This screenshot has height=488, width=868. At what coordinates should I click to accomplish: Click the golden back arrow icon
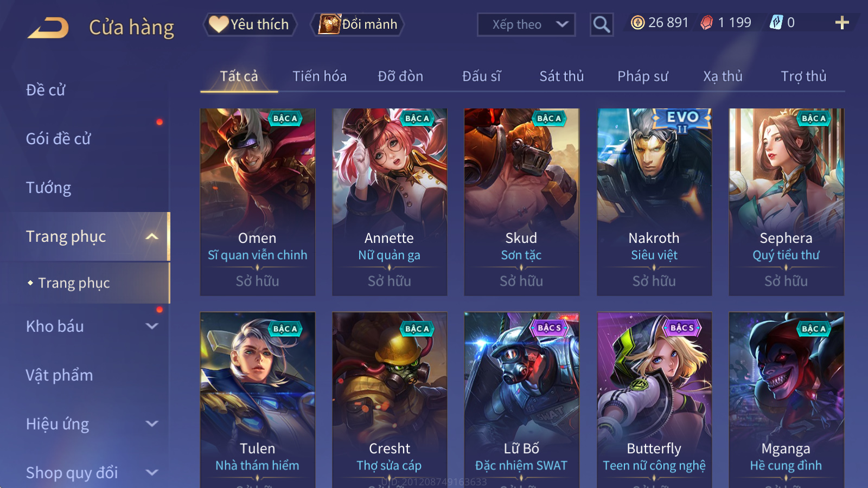pyautogui.click(x=48, y=28)
